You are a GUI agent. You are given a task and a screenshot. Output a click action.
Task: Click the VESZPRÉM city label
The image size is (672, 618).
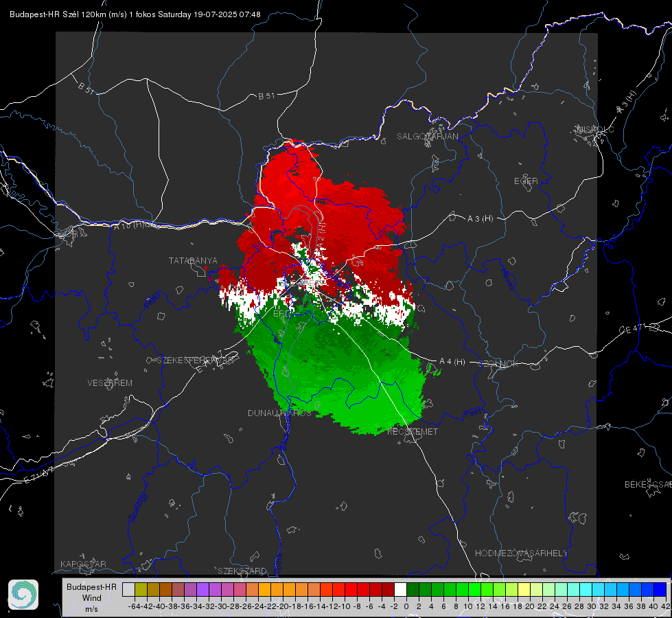[x=110, y=383]
